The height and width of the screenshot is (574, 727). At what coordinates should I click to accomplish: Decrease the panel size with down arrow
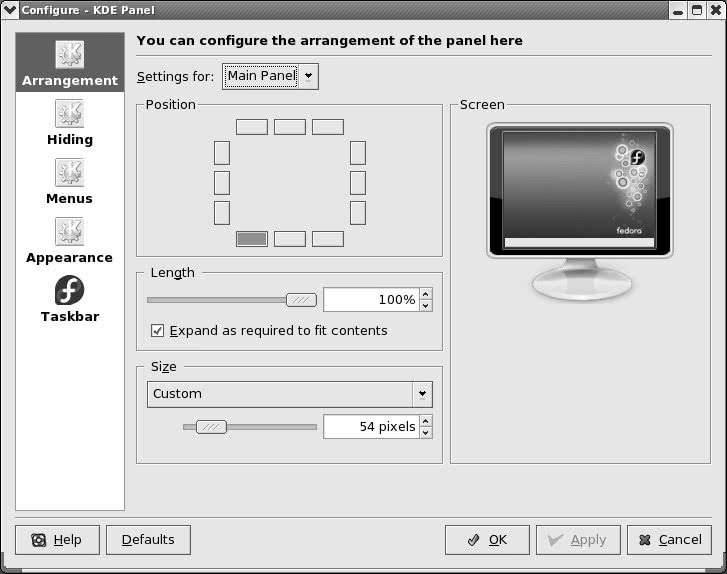[x=426, y=433]
